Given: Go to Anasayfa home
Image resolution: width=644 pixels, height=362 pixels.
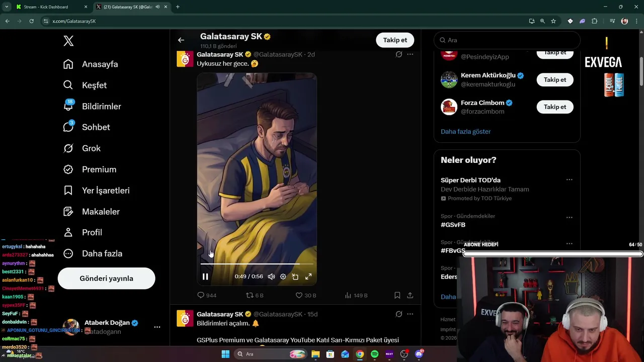Looking at the screenshot, I should point(91,64).
